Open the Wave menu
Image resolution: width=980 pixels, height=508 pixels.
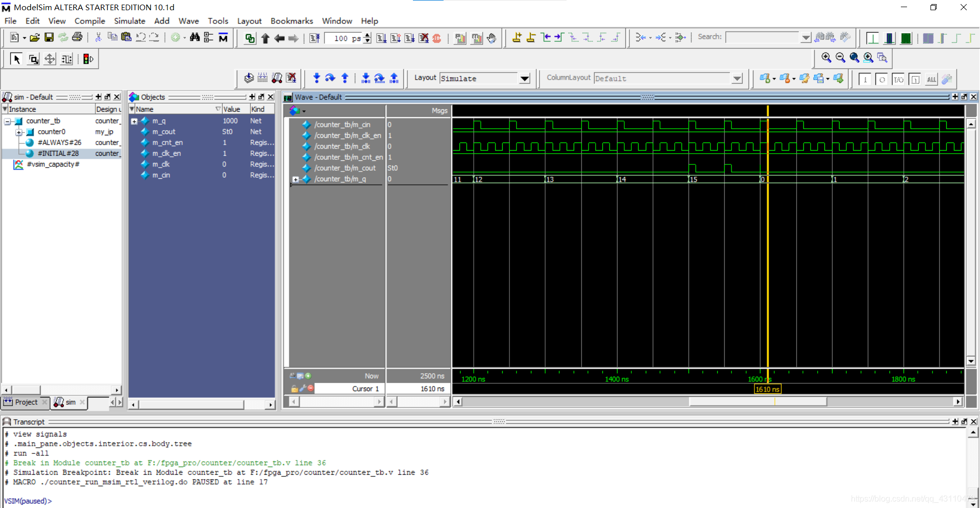tap(189, 21)
